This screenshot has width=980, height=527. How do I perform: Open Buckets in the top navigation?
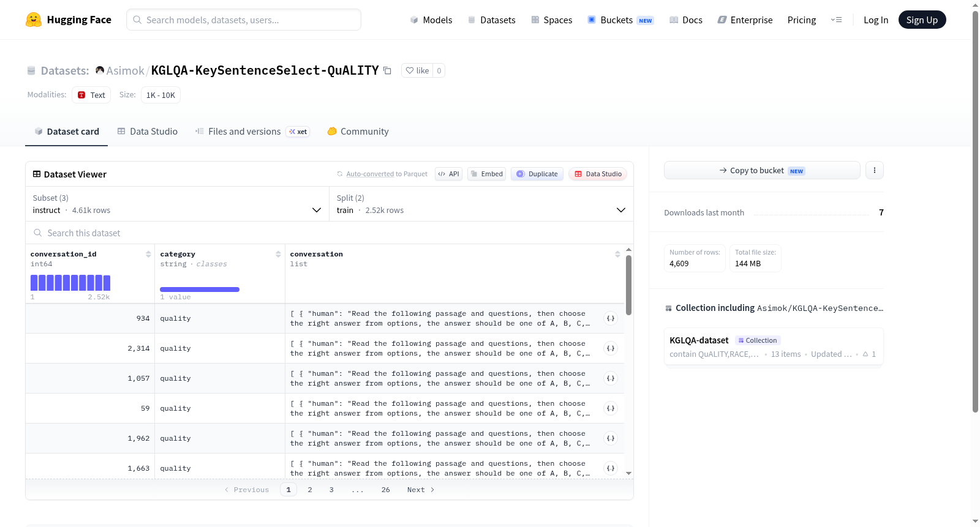tap(620, 20)
